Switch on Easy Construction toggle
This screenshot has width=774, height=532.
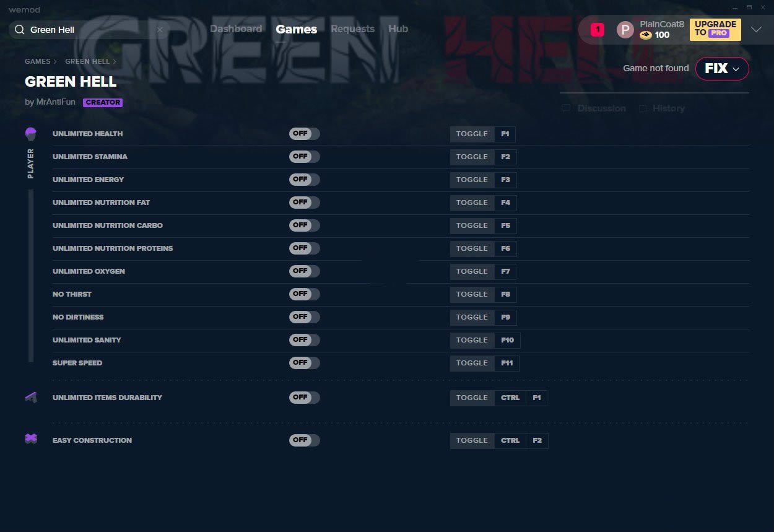[304, 440]
